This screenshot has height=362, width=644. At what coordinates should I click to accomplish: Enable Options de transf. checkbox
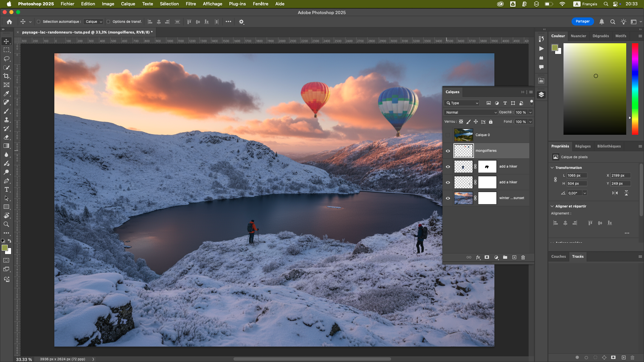click(x=108, y=22)
